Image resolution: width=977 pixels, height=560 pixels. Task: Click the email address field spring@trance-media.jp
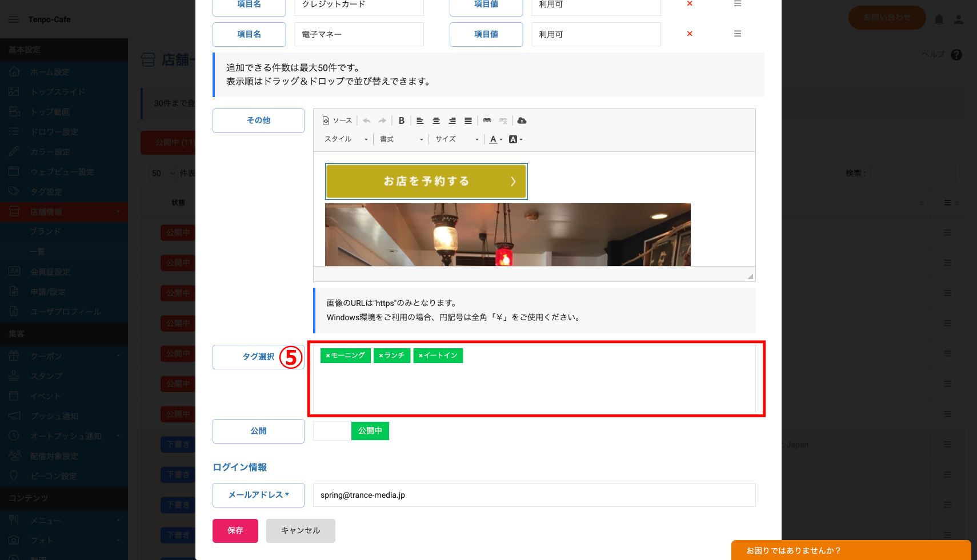[534, 495]
